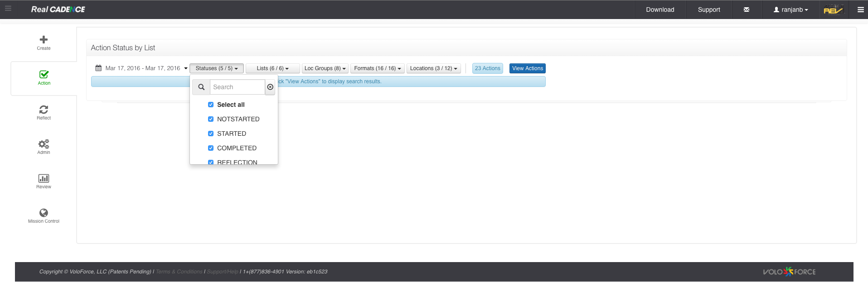Open the Support menu item

pyautogui.click(x=709, y=10)
